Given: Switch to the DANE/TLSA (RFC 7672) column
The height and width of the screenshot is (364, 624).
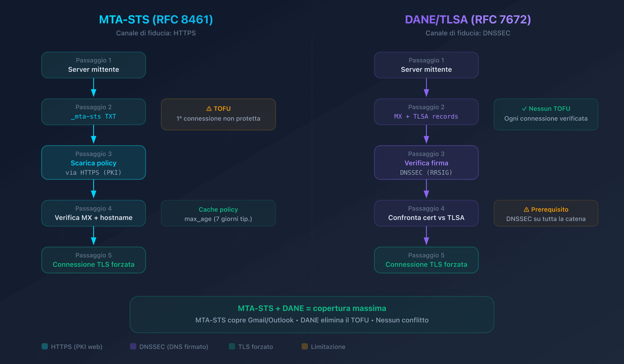Looking at the screenshot, I should coord(468,19).
